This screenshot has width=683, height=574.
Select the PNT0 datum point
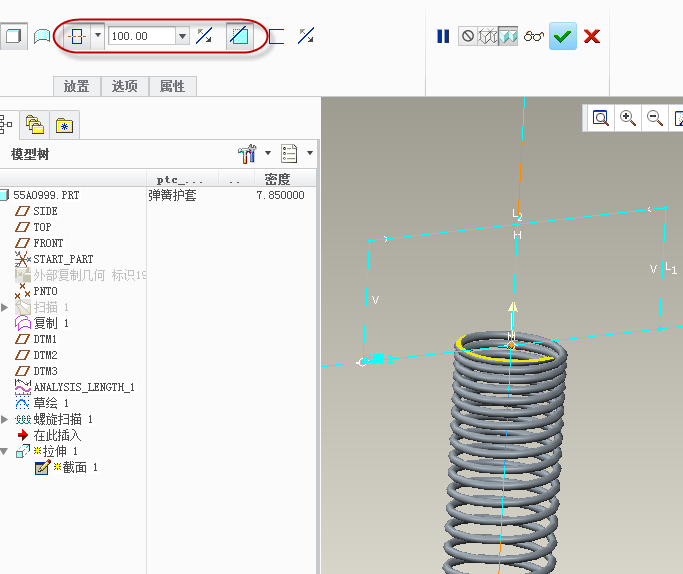tap(45, 291)
